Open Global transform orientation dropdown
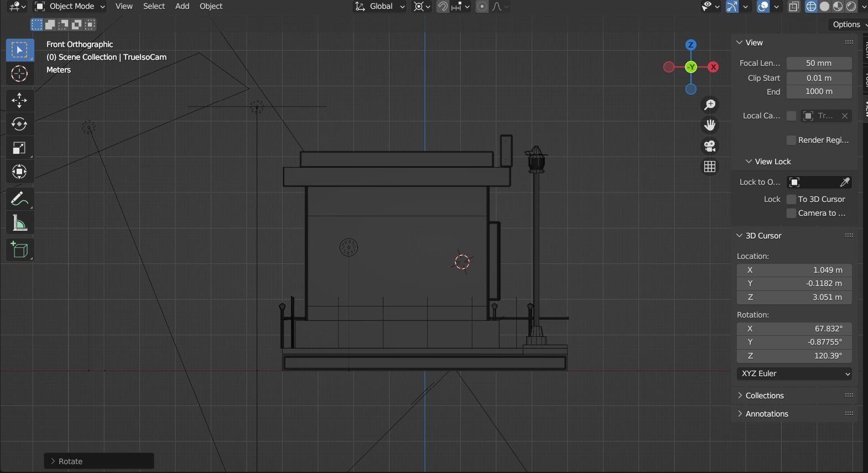The height and width of the screenshot is (473, 868). point(380,7)
